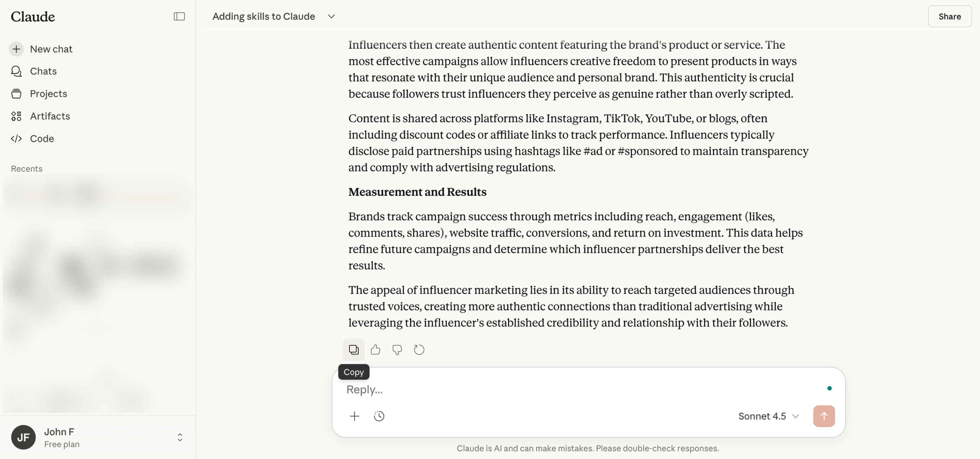Click the JF profile avatar

[x=23, y=437]
